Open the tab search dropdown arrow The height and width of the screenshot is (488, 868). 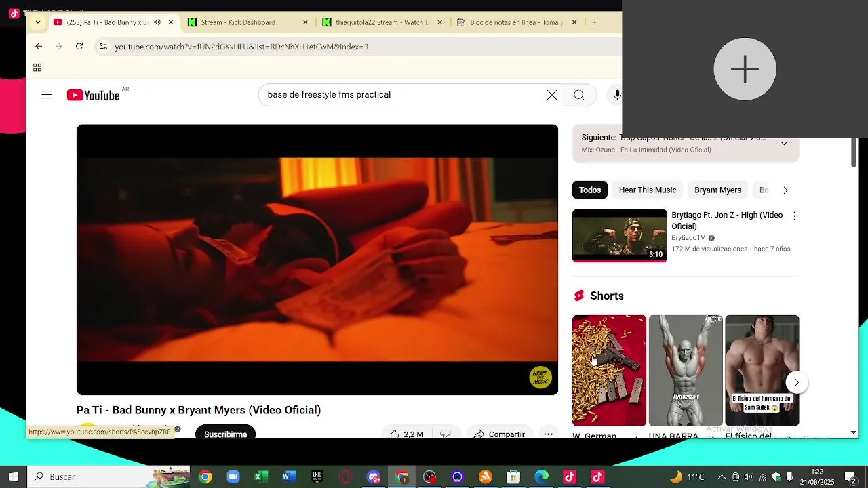tap(38, 22)
